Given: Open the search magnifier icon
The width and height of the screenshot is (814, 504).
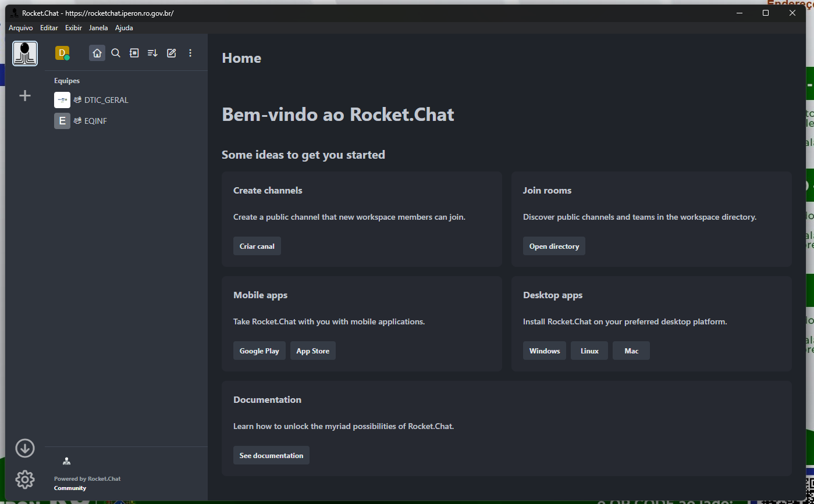Looking at the screenshot, I should coord(116,53).
